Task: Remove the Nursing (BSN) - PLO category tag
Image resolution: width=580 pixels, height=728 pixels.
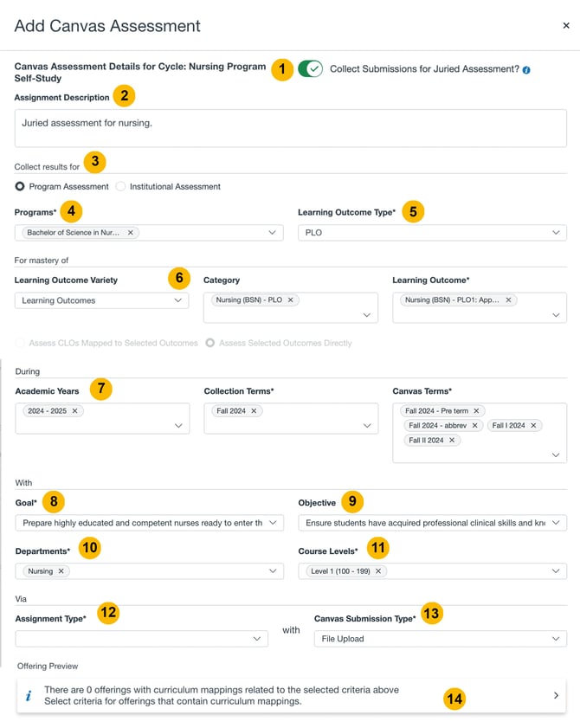Action: 291,300
